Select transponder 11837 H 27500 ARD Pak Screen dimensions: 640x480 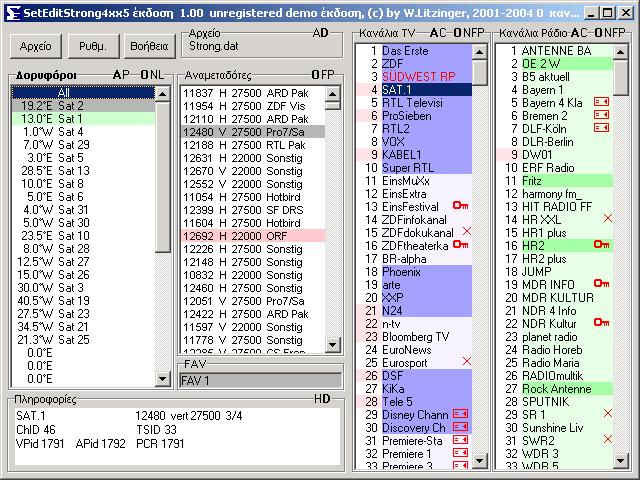click(253, 93)
